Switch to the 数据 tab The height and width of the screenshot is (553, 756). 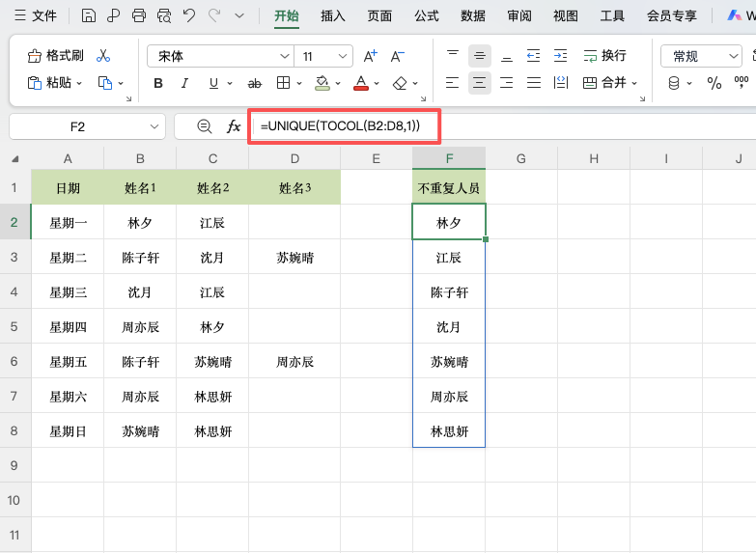[x=473, y=15]
